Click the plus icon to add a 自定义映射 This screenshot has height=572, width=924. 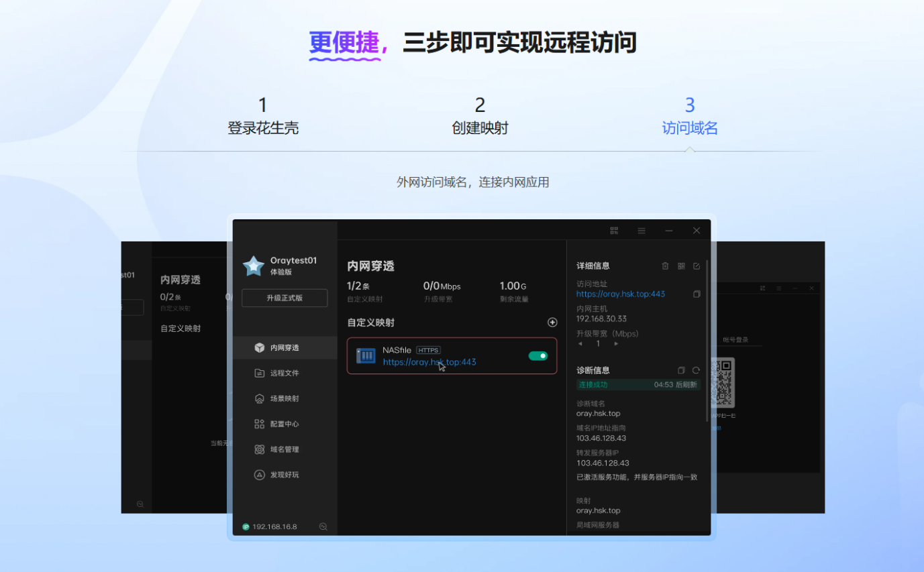point(552,323)
